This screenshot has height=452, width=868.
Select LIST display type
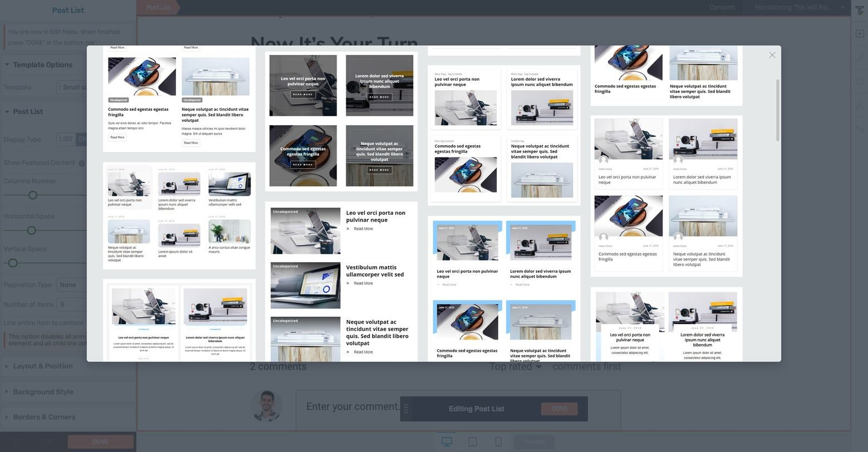point(66,139)
